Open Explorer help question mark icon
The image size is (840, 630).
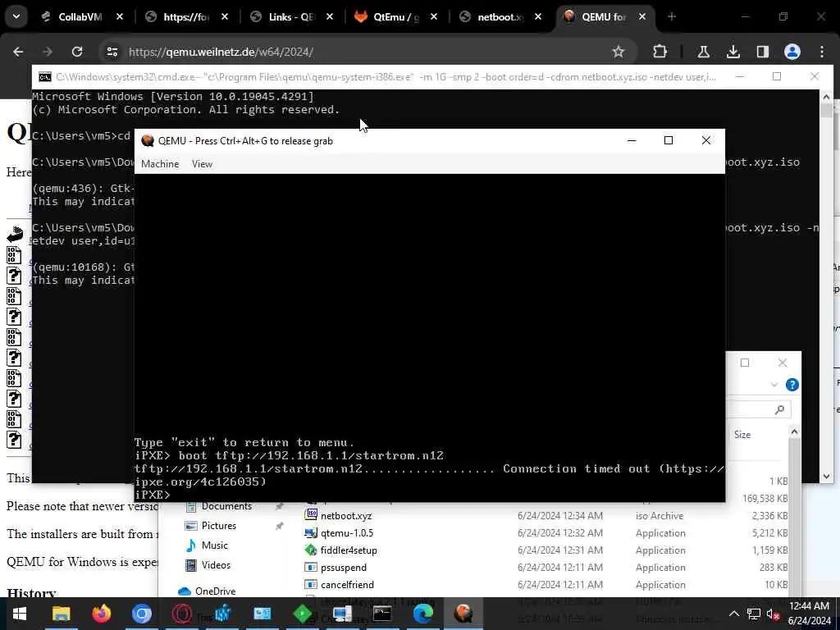(792, 385)
